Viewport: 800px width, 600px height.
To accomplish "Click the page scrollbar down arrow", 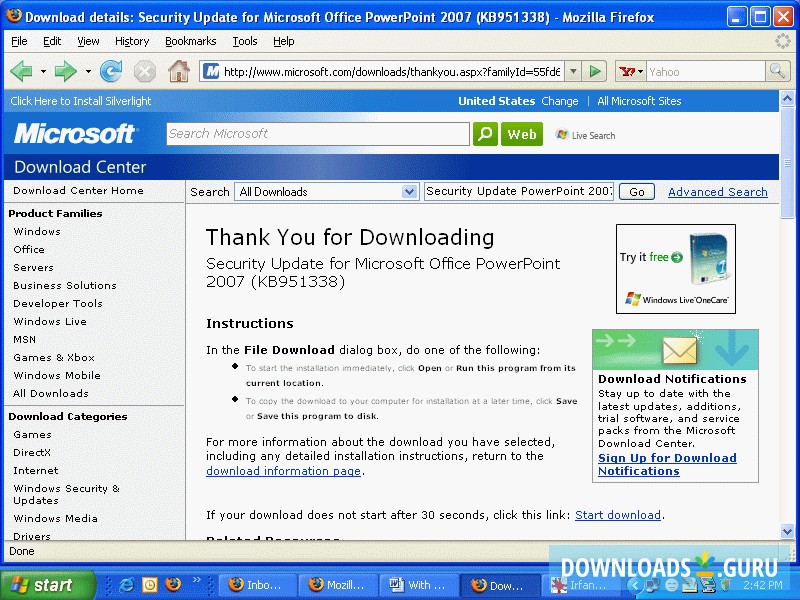I will [787, 532].
